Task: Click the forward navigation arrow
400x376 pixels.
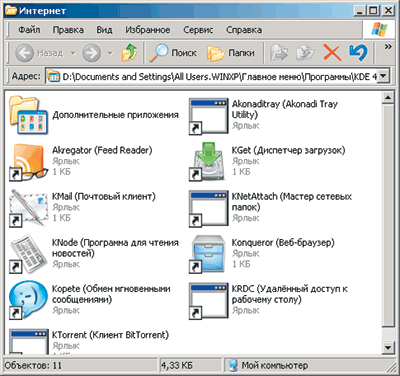Action: pyautogui.click(x=92, y=53)
